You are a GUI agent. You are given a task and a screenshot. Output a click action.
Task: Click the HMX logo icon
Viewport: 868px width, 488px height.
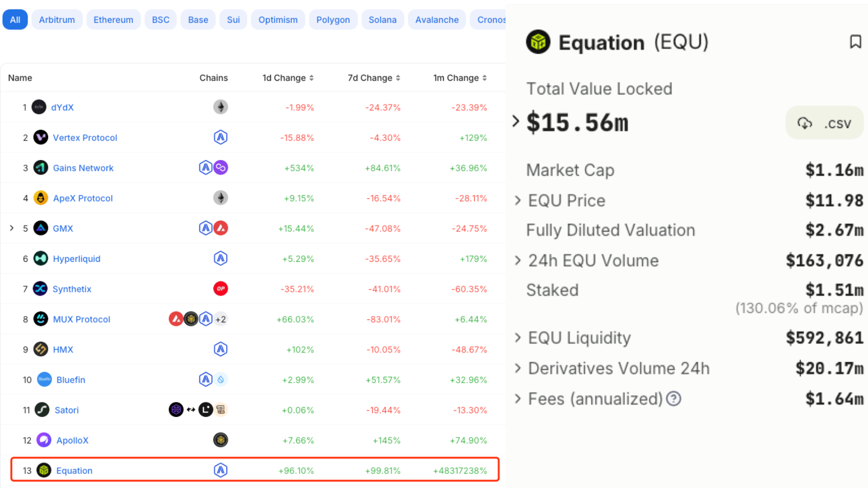[41, 349]
